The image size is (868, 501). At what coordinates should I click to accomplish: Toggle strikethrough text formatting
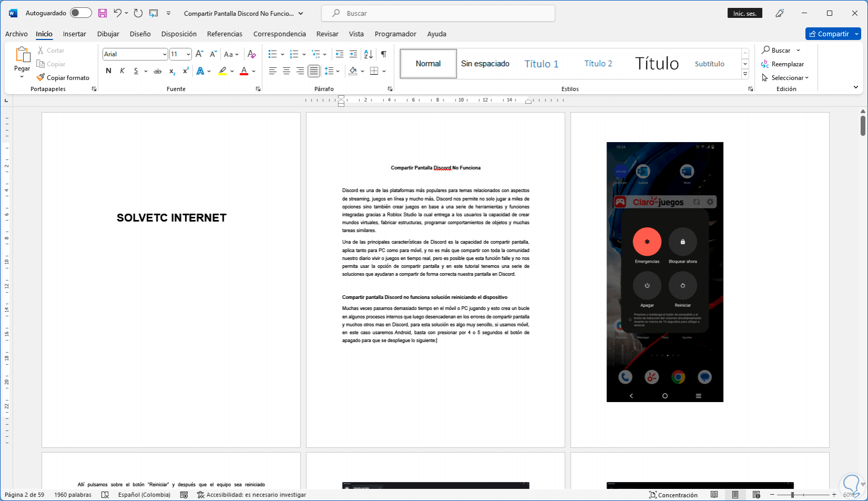(157, 71)
